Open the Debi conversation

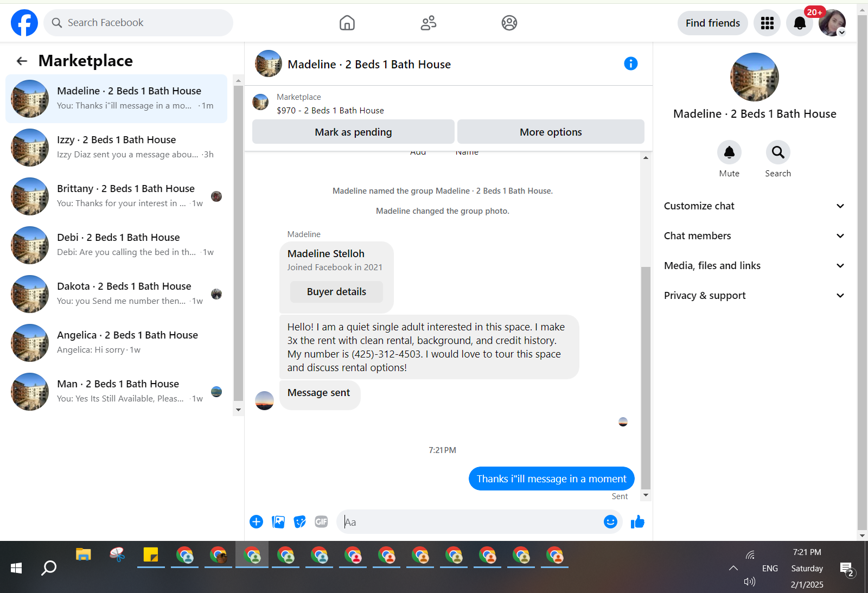pyautogui.click(x=117, y=245)
